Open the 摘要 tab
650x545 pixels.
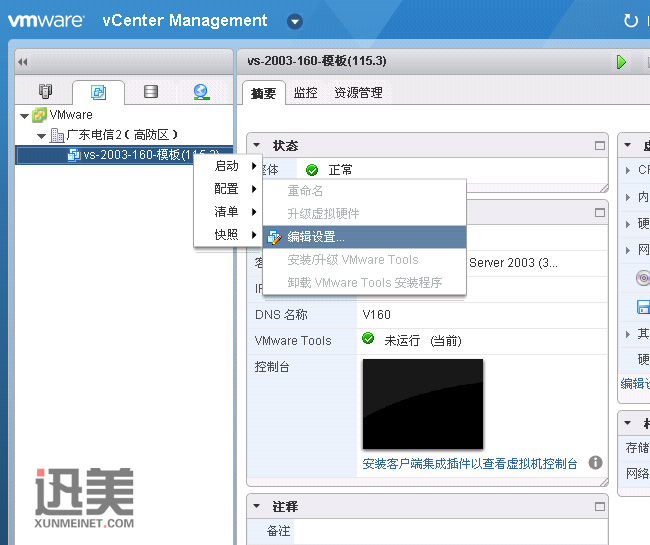[x=263, y=93]
